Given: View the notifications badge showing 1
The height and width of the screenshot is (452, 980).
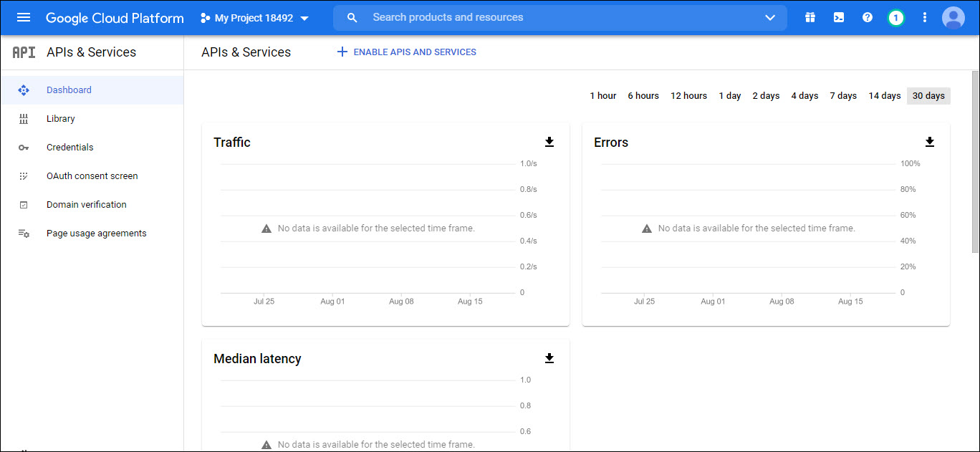Looking at the screenshot, I should (x=895, y=18).
